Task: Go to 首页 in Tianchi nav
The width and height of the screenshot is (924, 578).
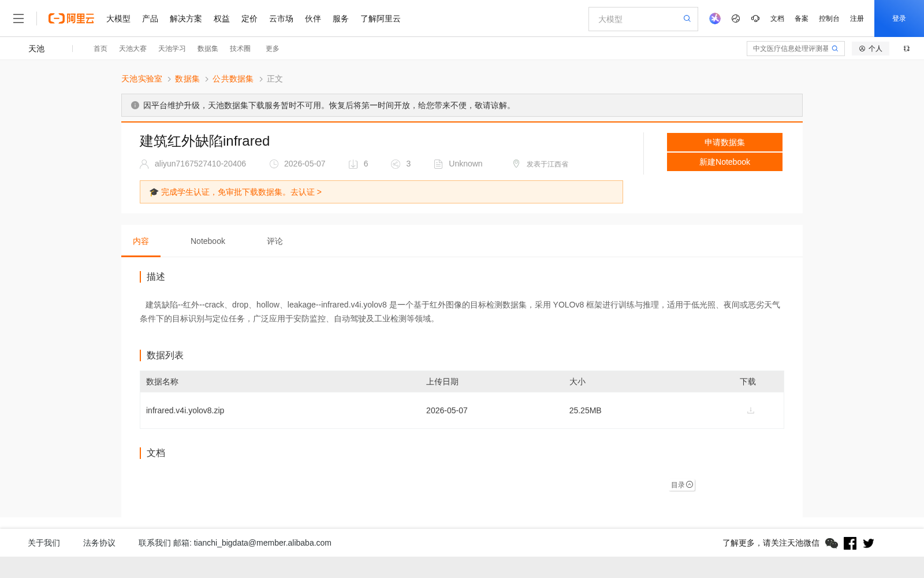Action: (x=100, y=49)
